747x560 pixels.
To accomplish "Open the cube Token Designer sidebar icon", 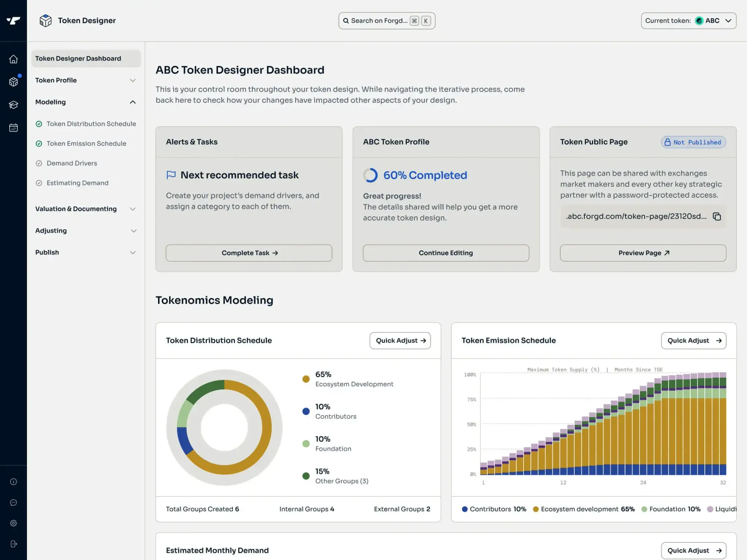I will tap(13, 82).
